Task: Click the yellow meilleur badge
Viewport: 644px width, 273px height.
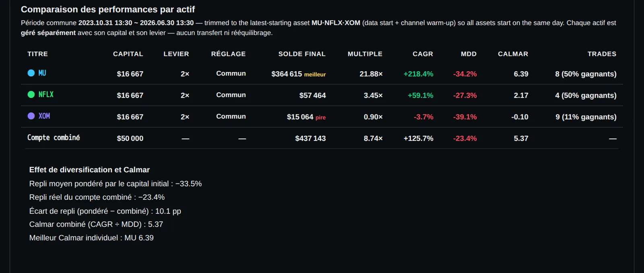Action: (x=315, y=74)
